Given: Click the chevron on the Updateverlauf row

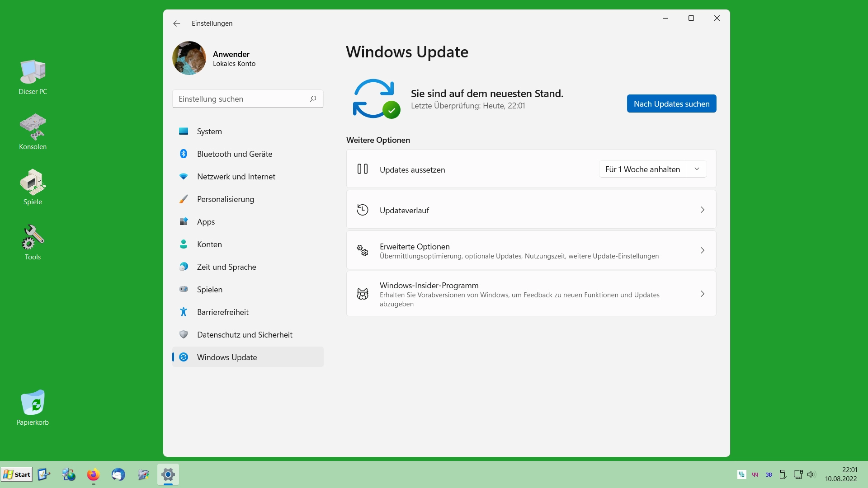Looking at the screenshot, I should pos(703,210).
